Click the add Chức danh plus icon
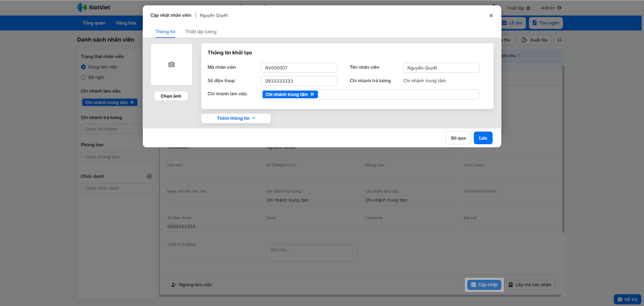 pos(149,176)
